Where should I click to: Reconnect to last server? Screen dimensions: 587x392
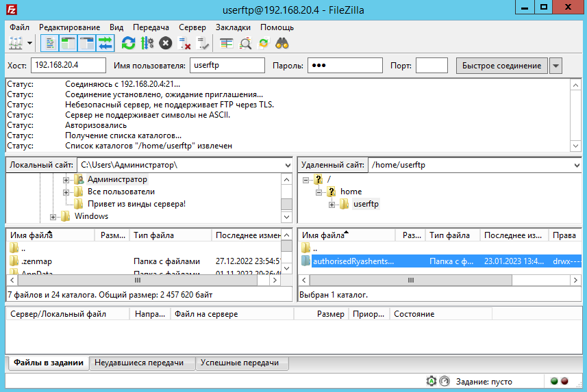[x=203, y=43]
